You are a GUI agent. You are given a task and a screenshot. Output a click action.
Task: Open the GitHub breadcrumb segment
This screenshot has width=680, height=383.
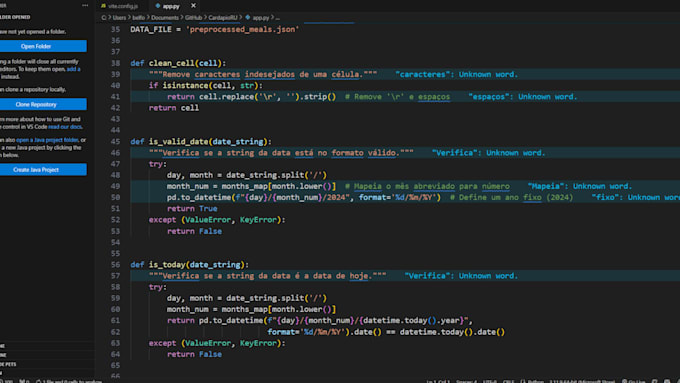click(x=193, y=18)
